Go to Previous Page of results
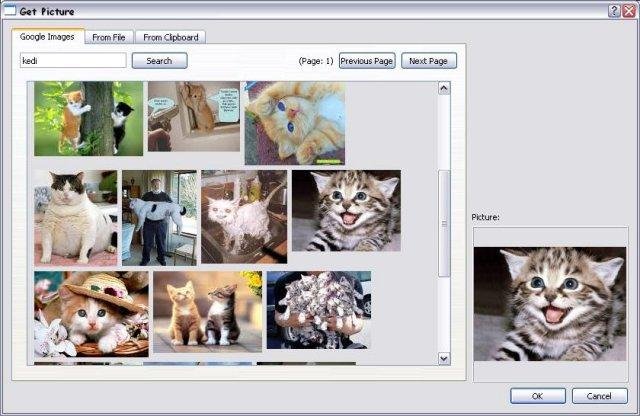This screenshot has height=416, width=640. coord(366,61)
